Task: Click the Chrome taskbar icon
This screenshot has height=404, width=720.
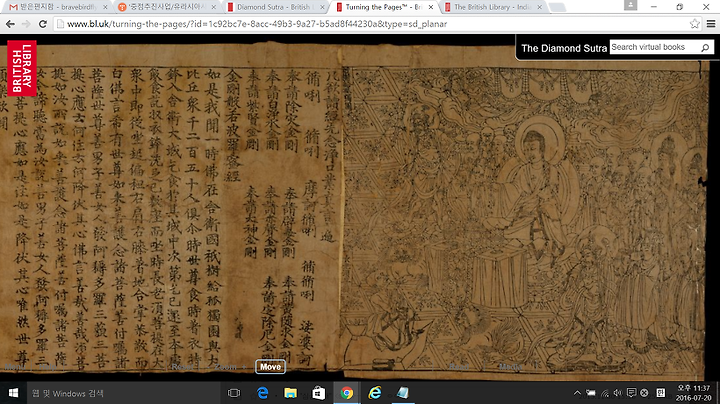Action: pyautogui.click(x=347, y=393)
